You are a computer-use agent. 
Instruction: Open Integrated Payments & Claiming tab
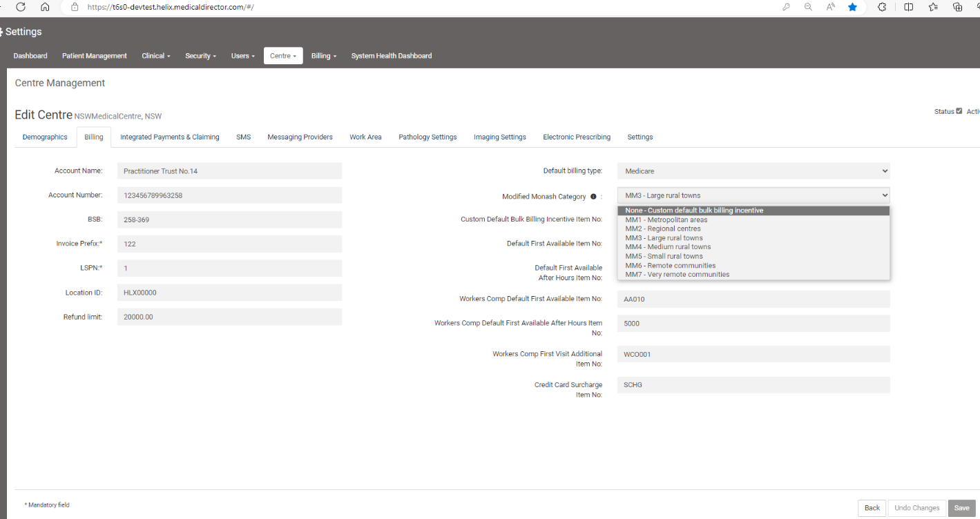(170, 137)
